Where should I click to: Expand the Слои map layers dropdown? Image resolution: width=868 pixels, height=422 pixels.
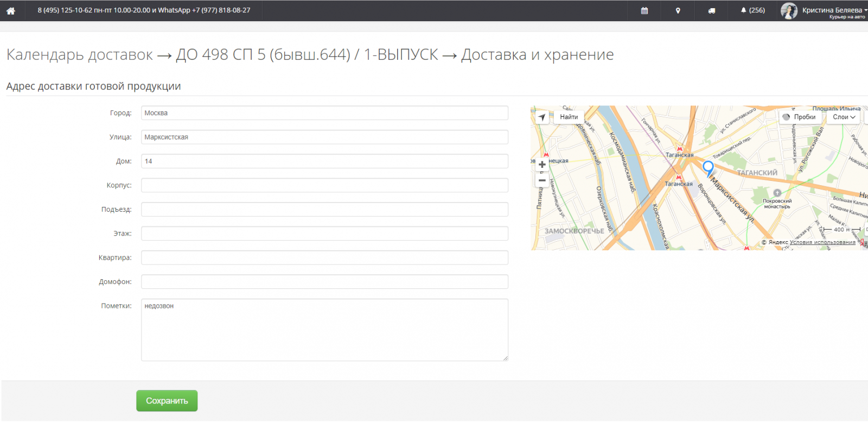pos(844,117)
